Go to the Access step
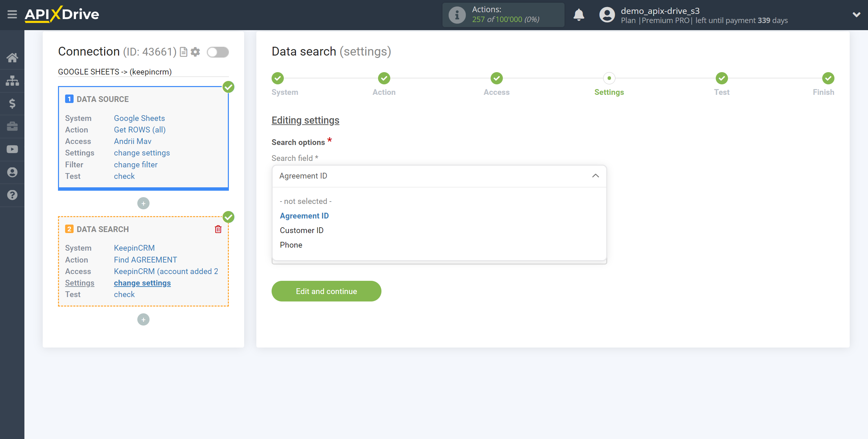The height and width of the screenshot is (439, 868). coord(497,78)
